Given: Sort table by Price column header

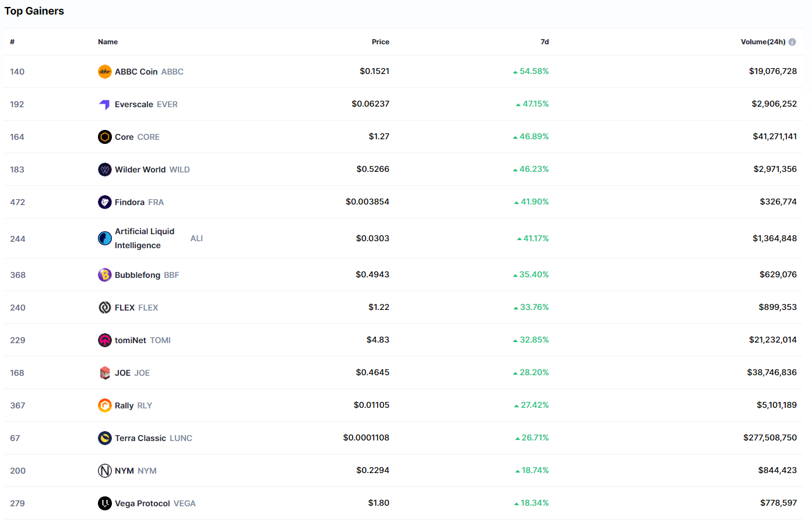Looking at the screenshot, I should click(x=380, y=42).
